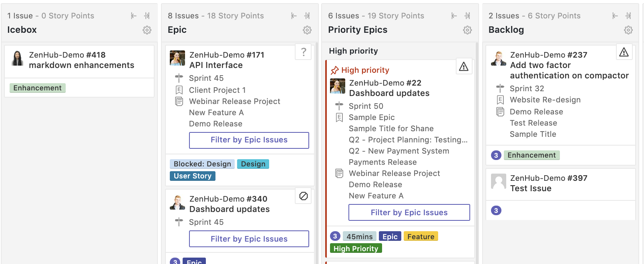Image resolution: width=644 pixels, height=264 pixels.
Task: Click the blocked icon on issue #340
Action: tap(303, 196)
